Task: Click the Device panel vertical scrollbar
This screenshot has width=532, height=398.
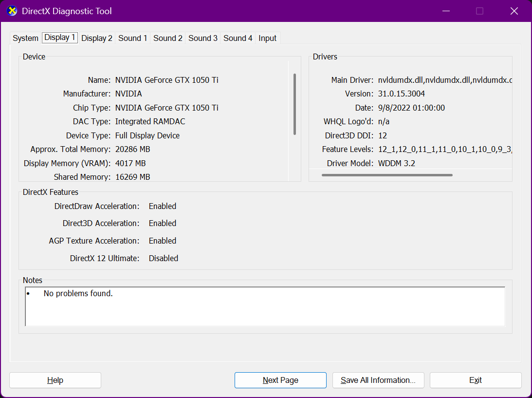Action: click(294, 104)
